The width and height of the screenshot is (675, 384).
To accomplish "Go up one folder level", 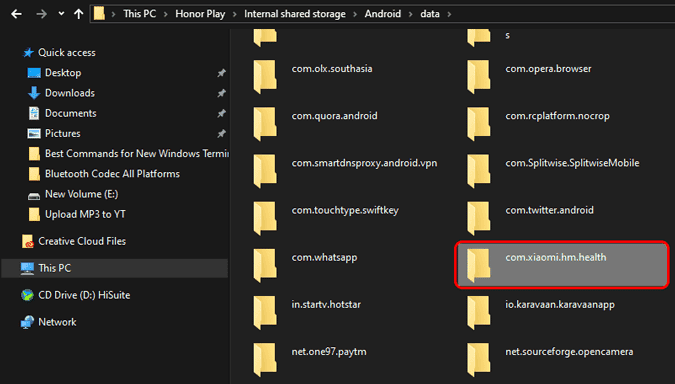I will click(x=78, y=14).
